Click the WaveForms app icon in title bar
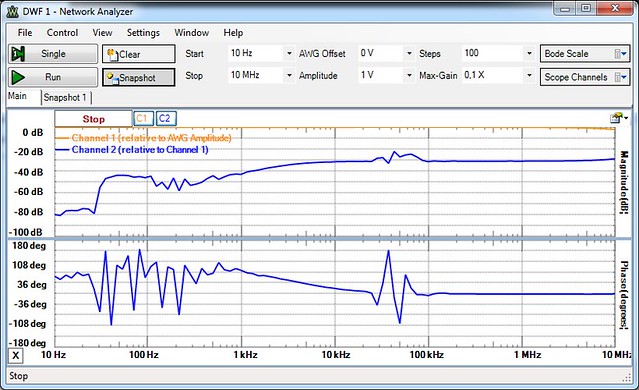Viewport: 639px width, 390px height. click(x=13, y=11)
